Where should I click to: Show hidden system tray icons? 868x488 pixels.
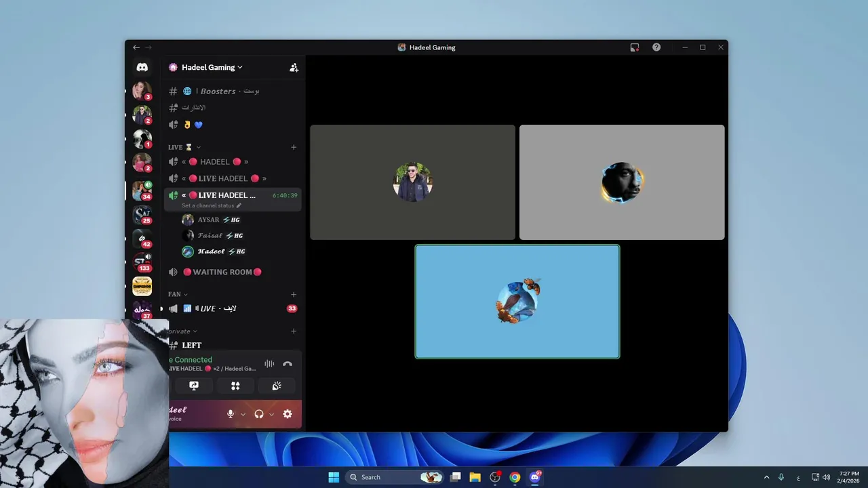766,477
